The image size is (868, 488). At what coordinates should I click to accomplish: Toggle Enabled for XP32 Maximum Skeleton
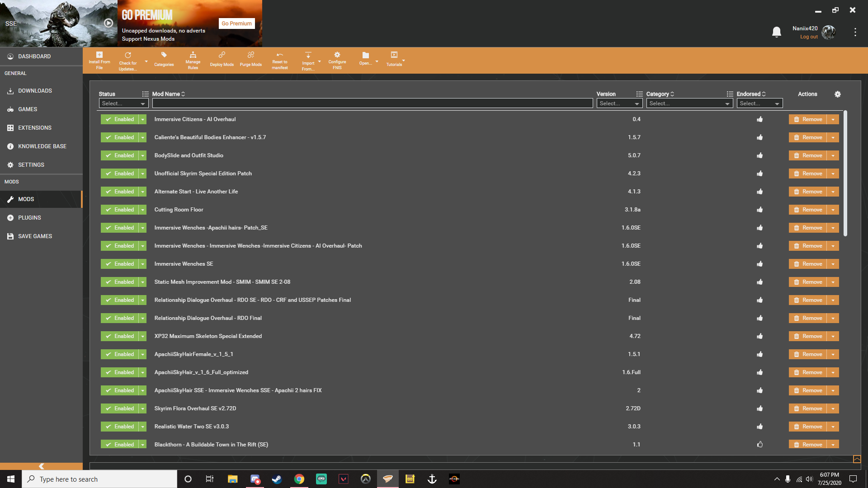pyautogui.click(x=120, y=336)
